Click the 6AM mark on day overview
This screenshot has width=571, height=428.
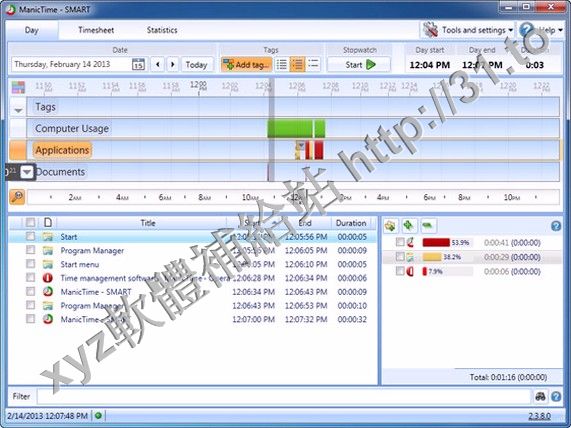point(165,197)
